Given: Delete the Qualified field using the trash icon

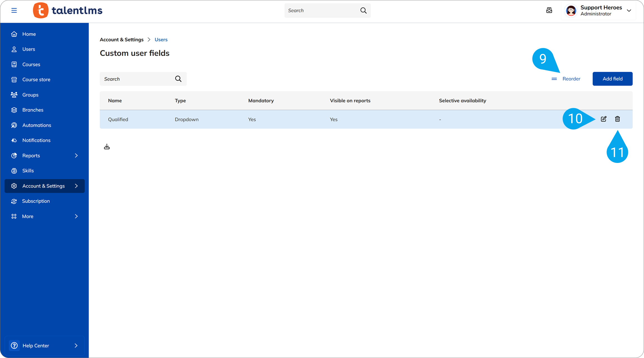Looking at the screenshot, I should (617, 119).
